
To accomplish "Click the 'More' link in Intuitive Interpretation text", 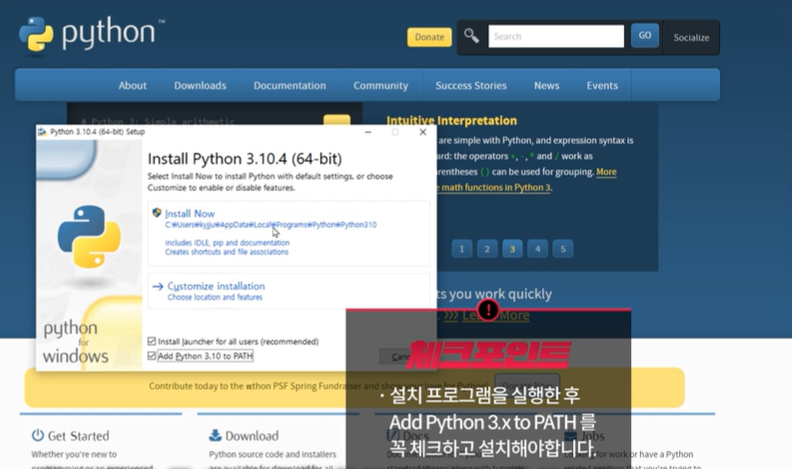I will point(606,172).
